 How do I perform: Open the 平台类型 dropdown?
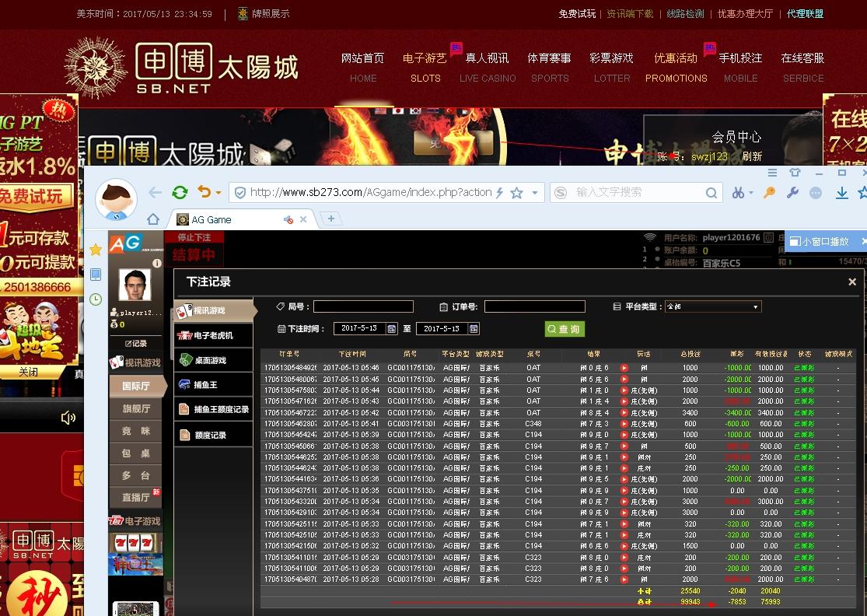click(713, 306)
